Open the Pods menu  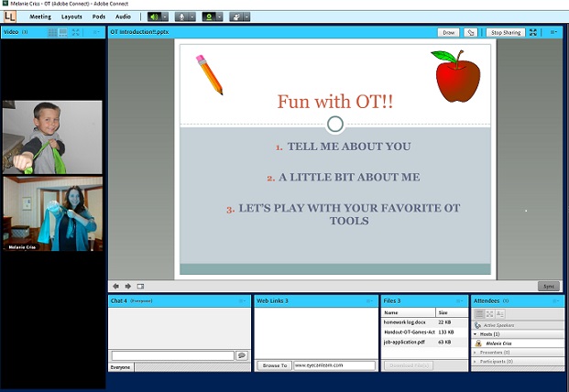pos(99,16)
